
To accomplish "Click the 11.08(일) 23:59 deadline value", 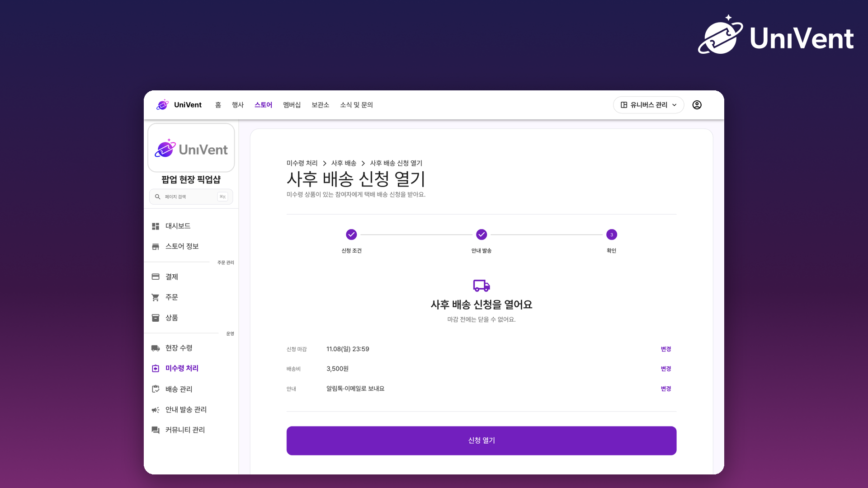I will (x=348, y=349).
